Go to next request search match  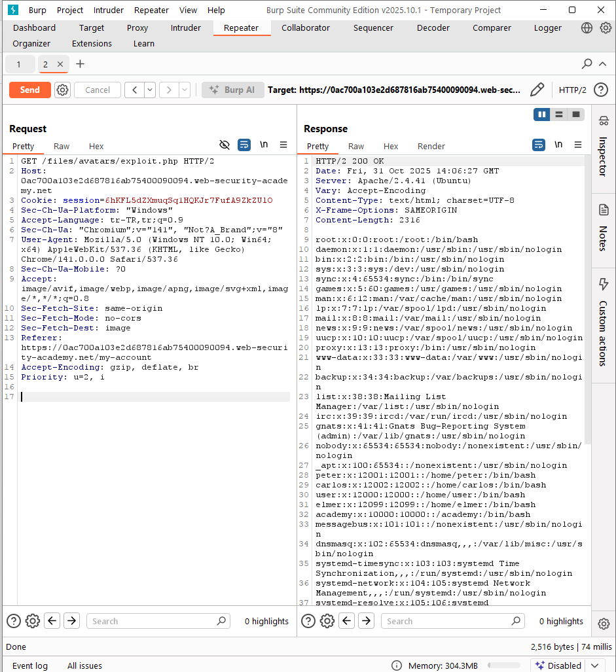(x=72, y=620)
